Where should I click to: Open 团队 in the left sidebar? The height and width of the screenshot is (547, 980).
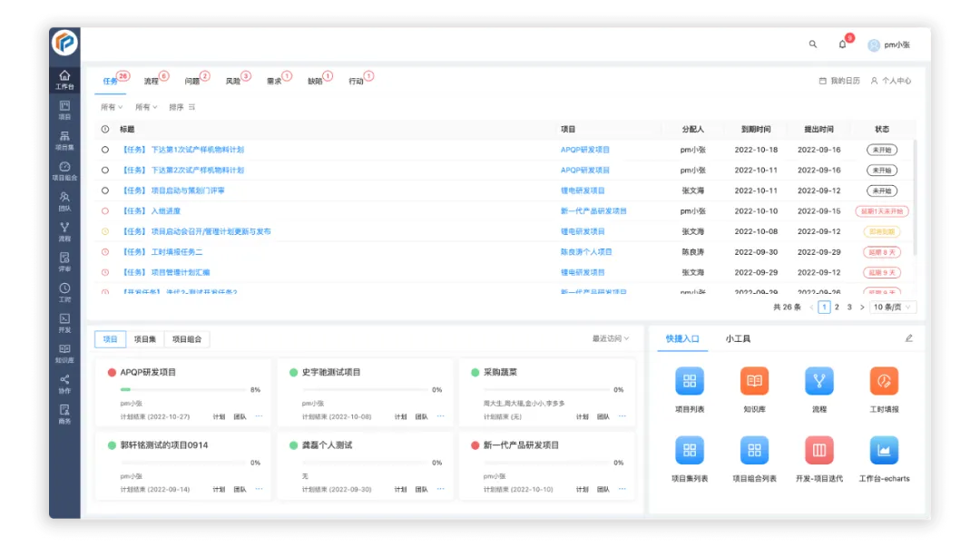[x=64, y=201]
